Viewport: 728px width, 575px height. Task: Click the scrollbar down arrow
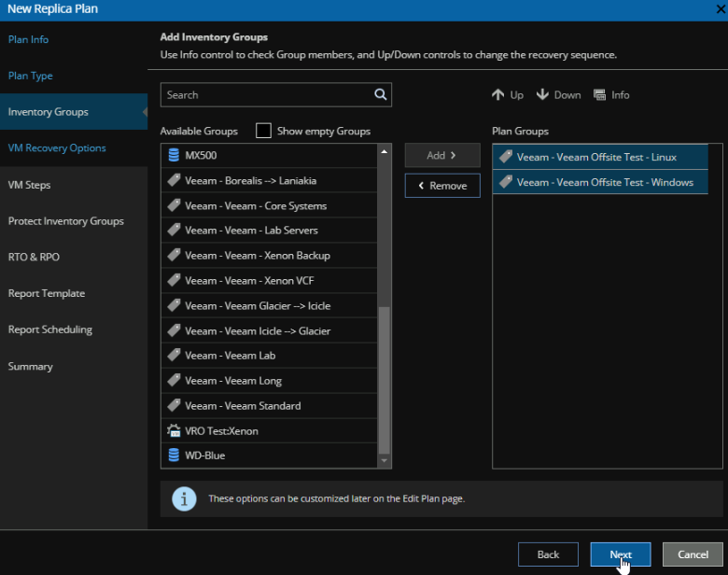[x=384, y=461]
